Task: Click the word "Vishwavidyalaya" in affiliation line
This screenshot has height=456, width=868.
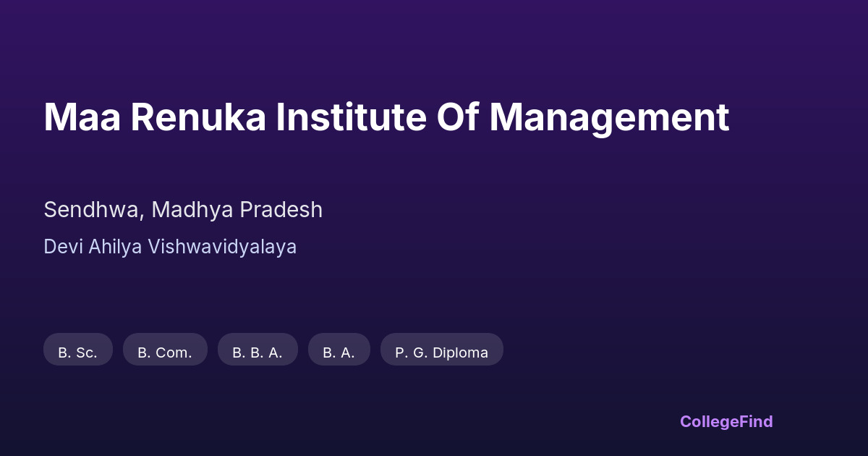Action: pos(222,247)
